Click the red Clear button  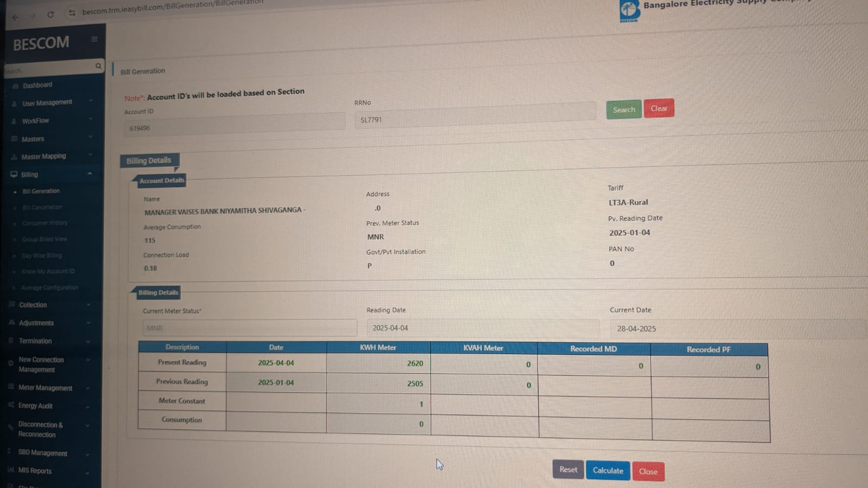pos(659,108)
